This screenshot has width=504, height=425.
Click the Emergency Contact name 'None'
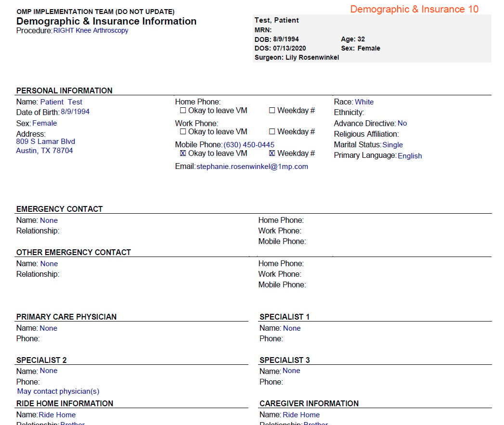tap(49, 220)
